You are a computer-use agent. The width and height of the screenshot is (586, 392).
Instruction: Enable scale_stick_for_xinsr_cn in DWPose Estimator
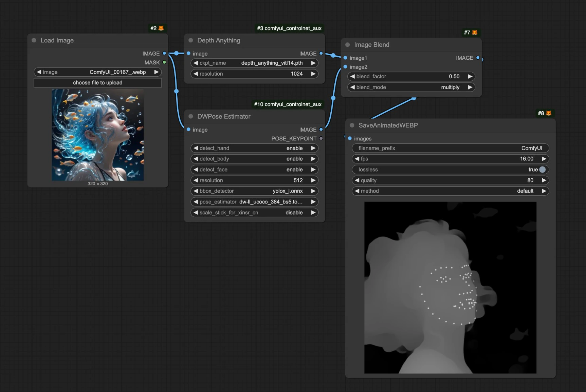(254, 213)
